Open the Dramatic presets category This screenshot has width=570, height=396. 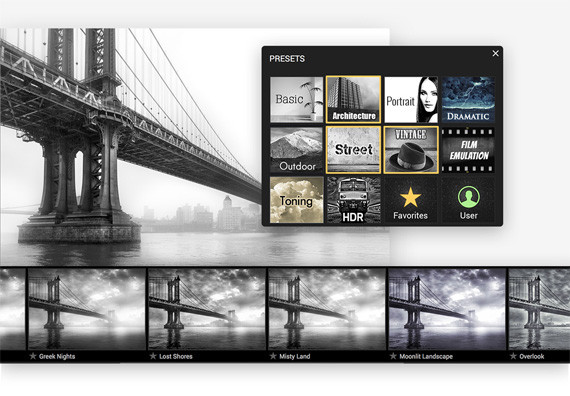pos(468,99)
